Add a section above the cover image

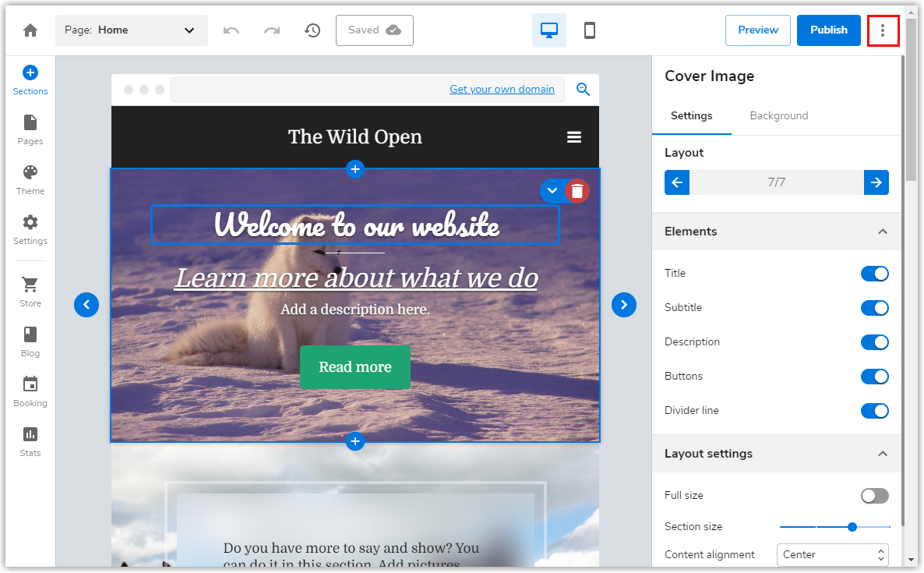click(354, 169)
